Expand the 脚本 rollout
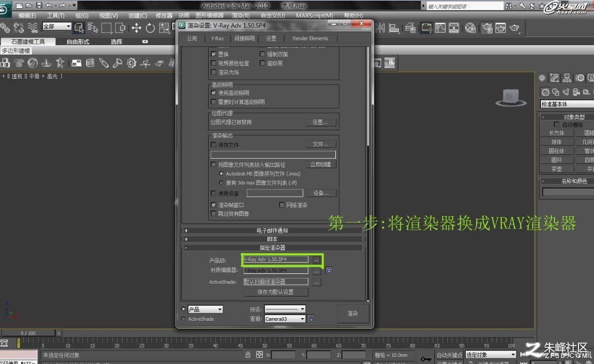 [273, 239]
